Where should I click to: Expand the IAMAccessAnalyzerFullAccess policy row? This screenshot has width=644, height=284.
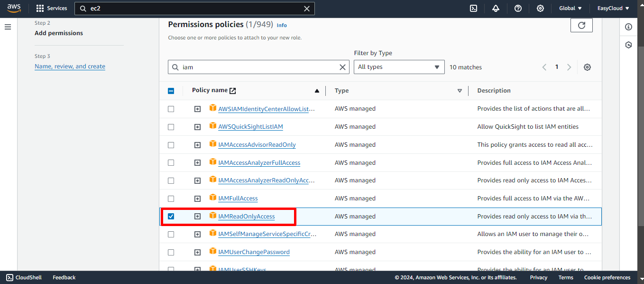pos(198,163)
